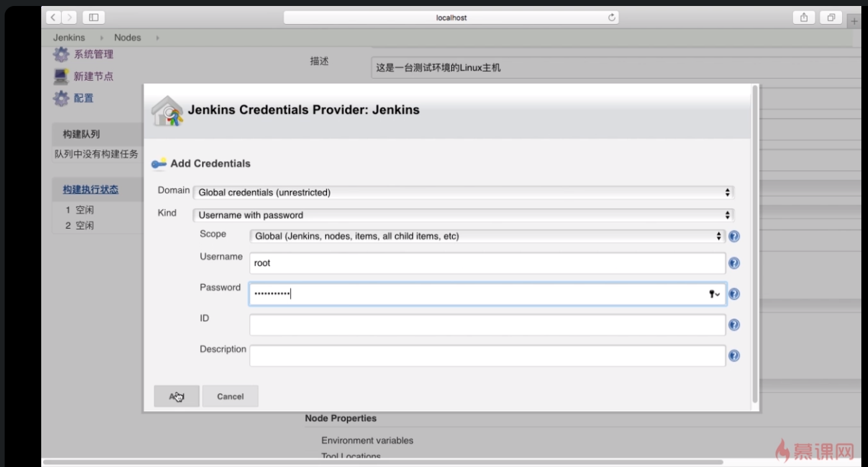Focus the Username field containing root
This screenshot has width=868, height=467.
click(488, 263)
